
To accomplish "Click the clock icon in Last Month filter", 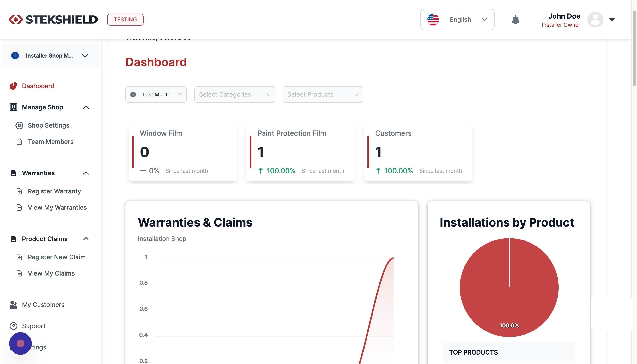I will click(x=133, y=94).
